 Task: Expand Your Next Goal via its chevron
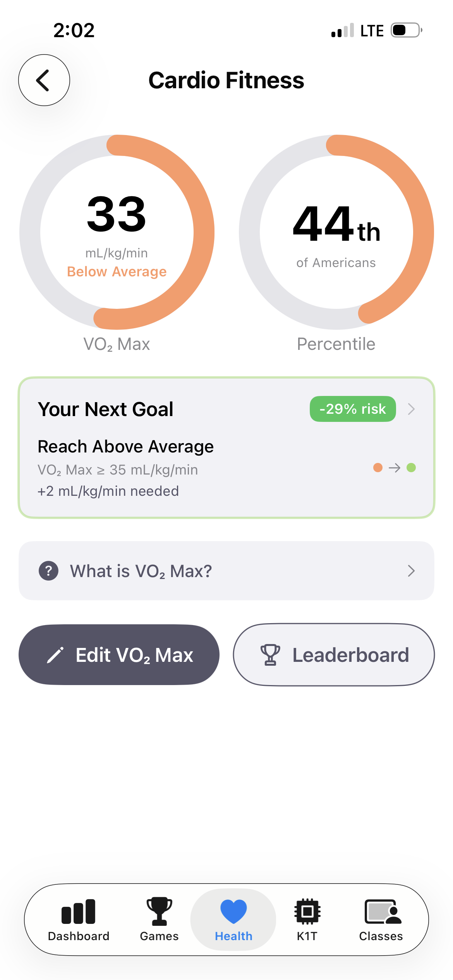tap(412, 409)
